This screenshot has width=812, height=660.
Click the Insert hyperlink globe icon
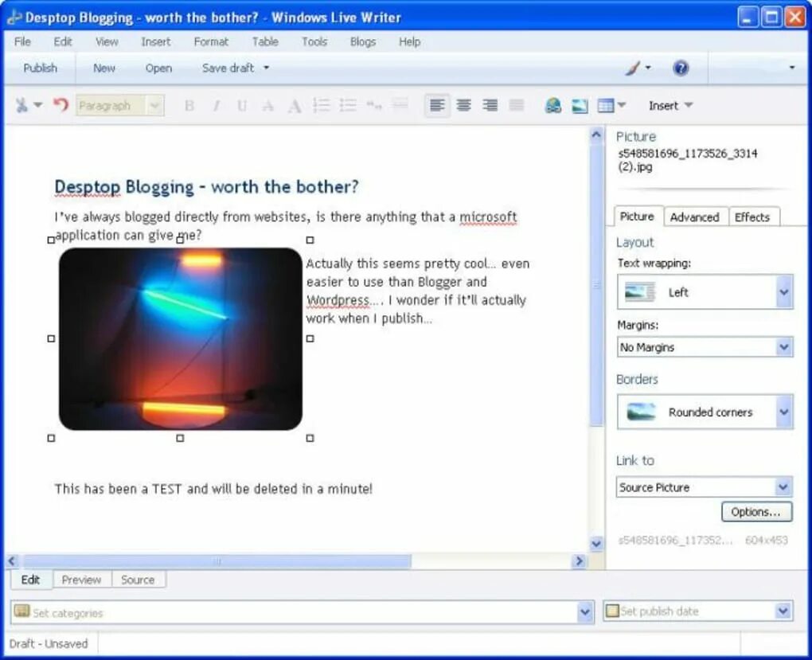(553, 105)
